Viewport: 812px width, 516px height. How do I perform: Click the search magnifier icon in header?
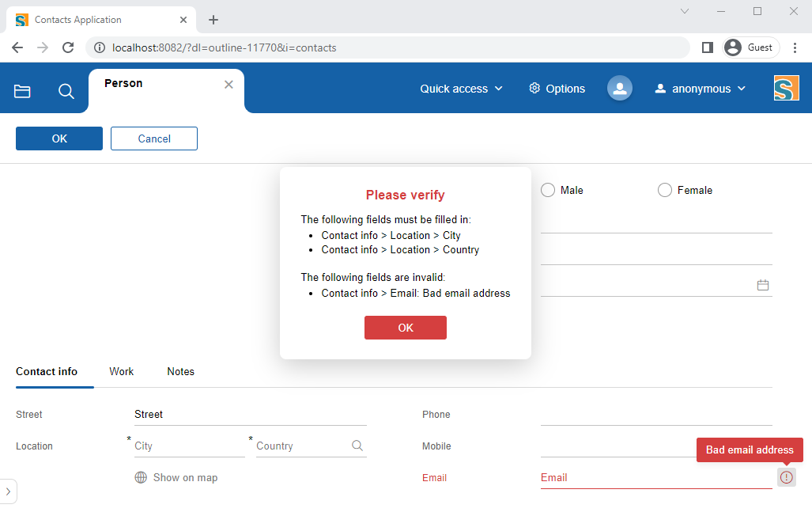click(x=66, y=91)
